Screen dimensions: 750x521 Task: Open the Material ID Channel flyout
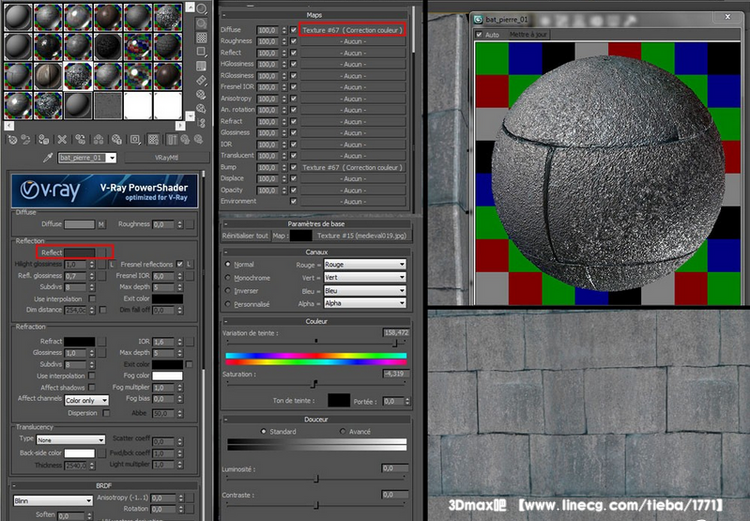pos(135,140)
